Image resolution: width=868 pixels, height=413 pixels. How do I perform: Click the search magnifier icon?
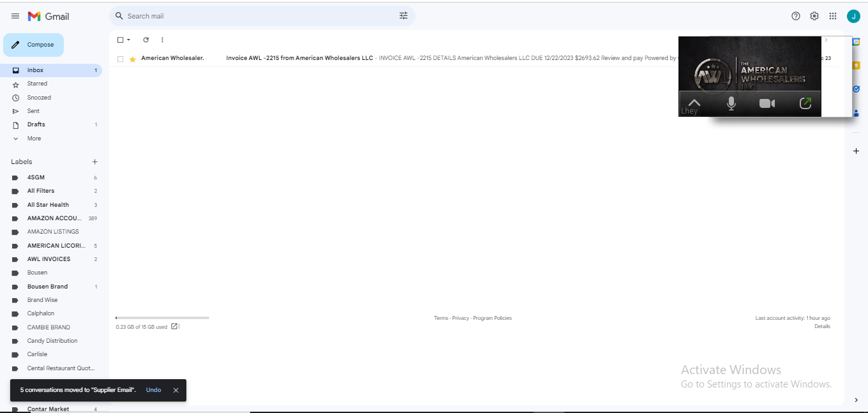[119, 16]
